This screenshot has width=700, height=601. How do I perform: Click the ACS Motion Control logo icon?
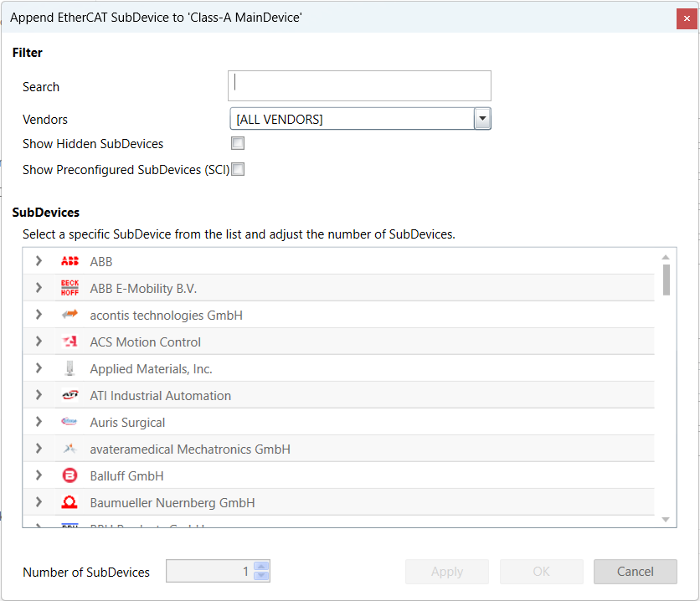(69, 342)
